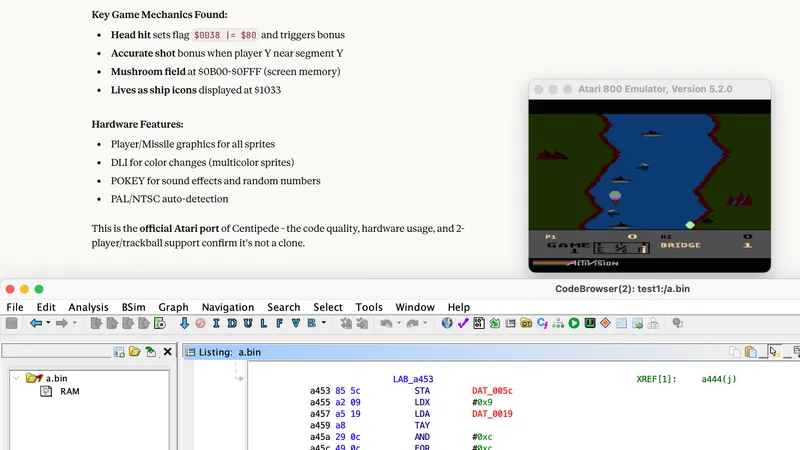Image resolution: width=800 pixels, height=450 pixels.
Task: Click the LAB_a453 label in listing
Action: pyautogui.click(x=413, y=379)
